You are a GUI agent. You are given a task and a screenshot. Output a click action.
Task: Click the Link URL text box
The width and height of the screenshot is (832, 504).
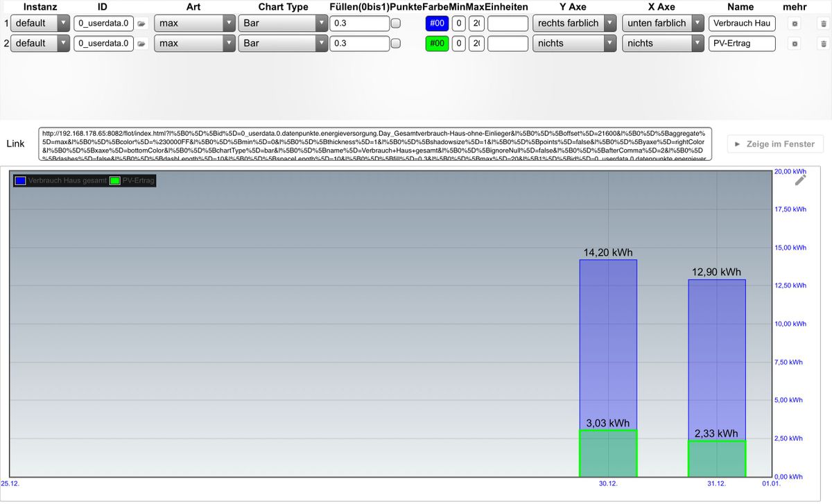[x=374, y=144]
